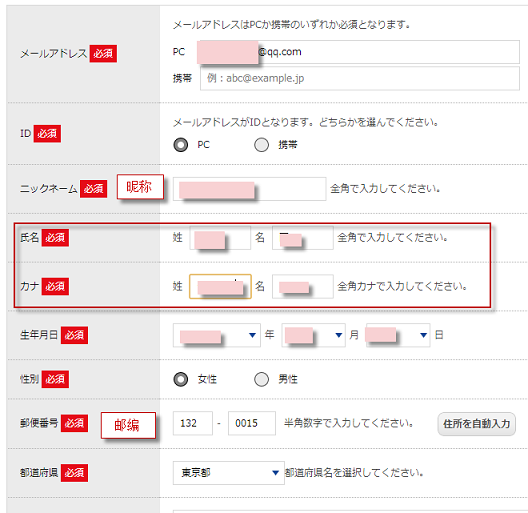528x513 pixels.
Task: Click the ニックネーム input field
Action: 250,189
